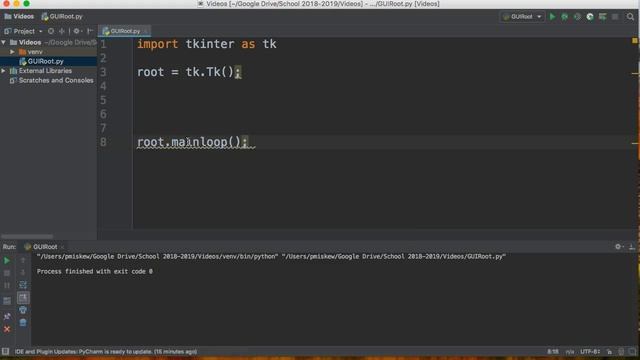Viewport: 640px width, 360px height.
Task: Expand External Libraries node
Action: point(4,71)
